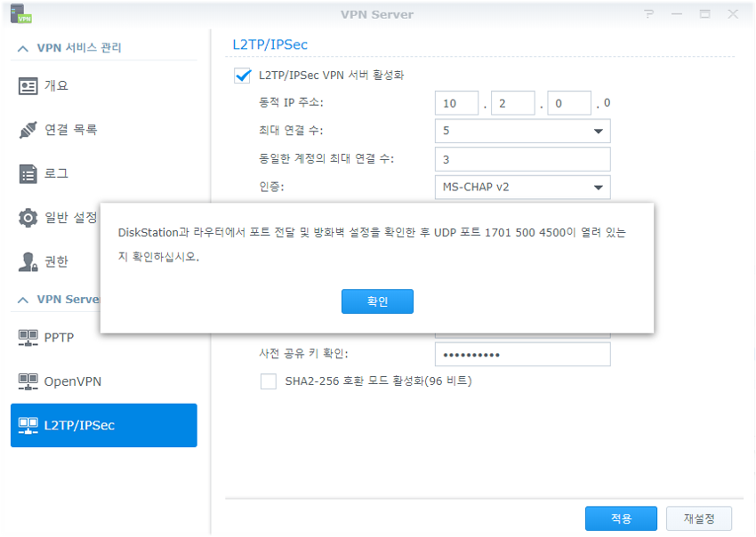The width and height of the screenshot is (756, 537).
Task: Open the 개요 overview icon
Action: tap(28, 86)
